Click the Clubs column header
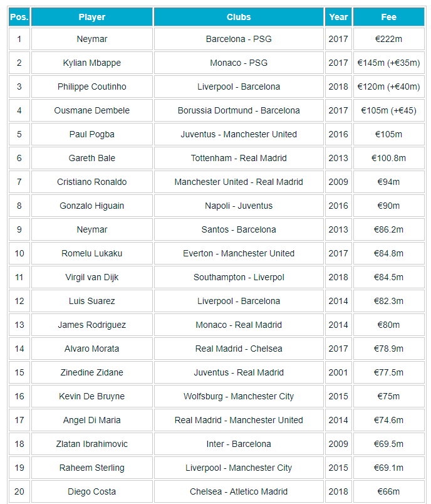 tap(239, 17)
